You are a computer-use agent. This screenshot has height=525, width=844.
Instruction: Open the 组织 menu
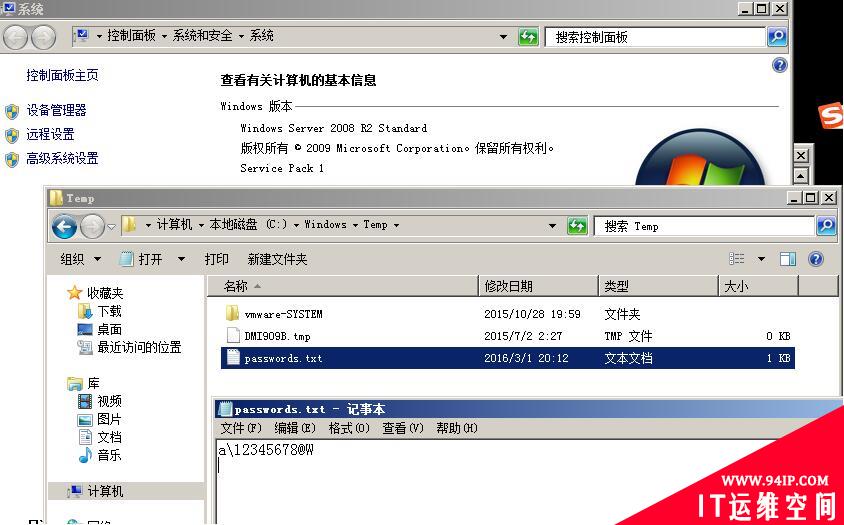80,259
